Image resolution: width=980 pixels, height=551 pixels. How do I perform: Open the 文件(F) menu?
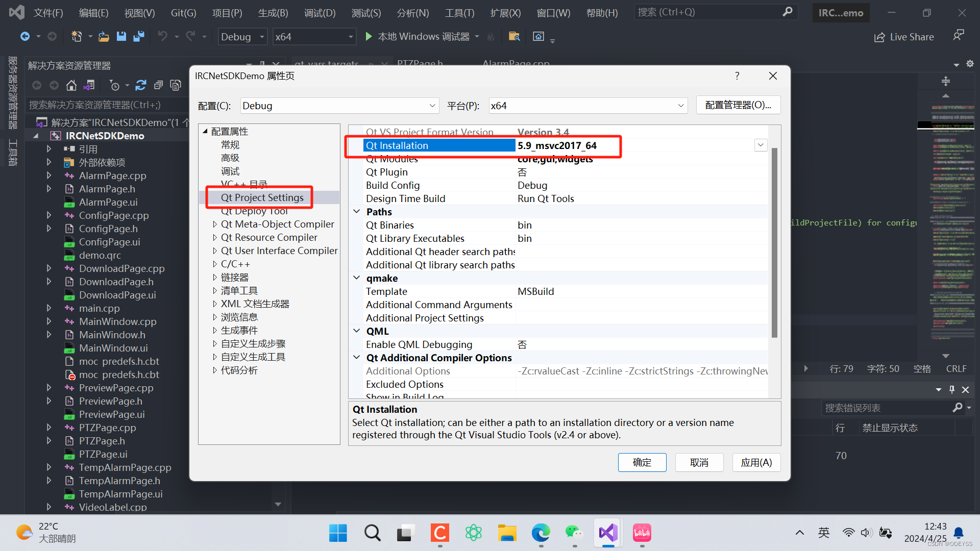pyautogui.click(x=48, y=13)
